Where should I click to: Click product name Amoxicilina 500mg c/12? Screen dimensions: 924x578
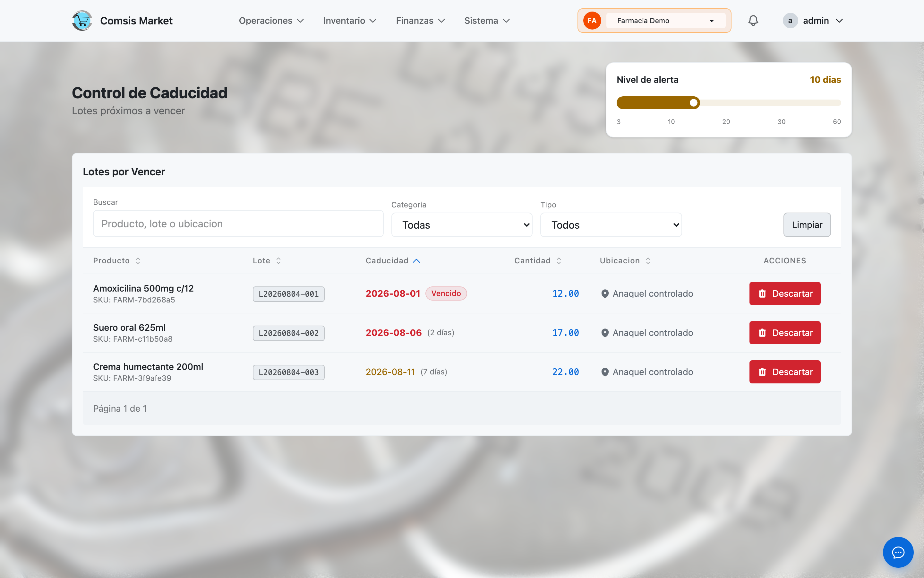[x=143, y=288]
